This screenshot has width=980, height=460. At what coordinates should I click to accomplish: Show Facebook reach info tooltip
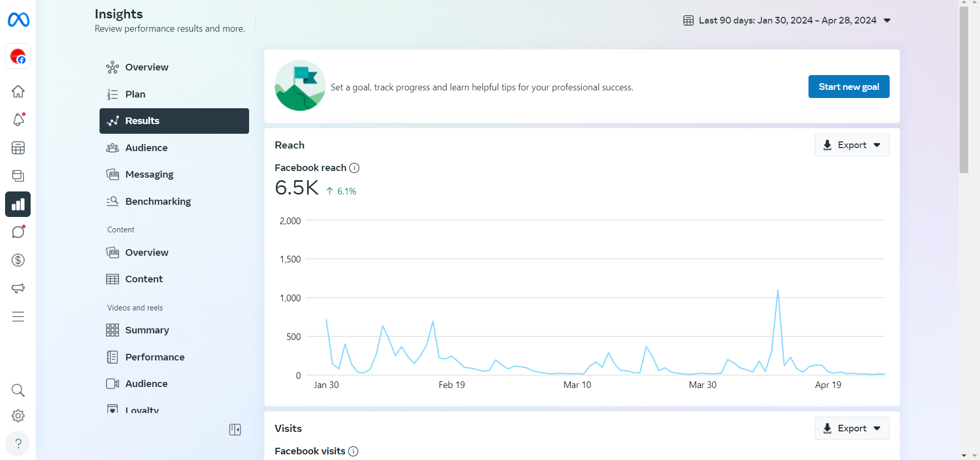click(x=354, y=168)
